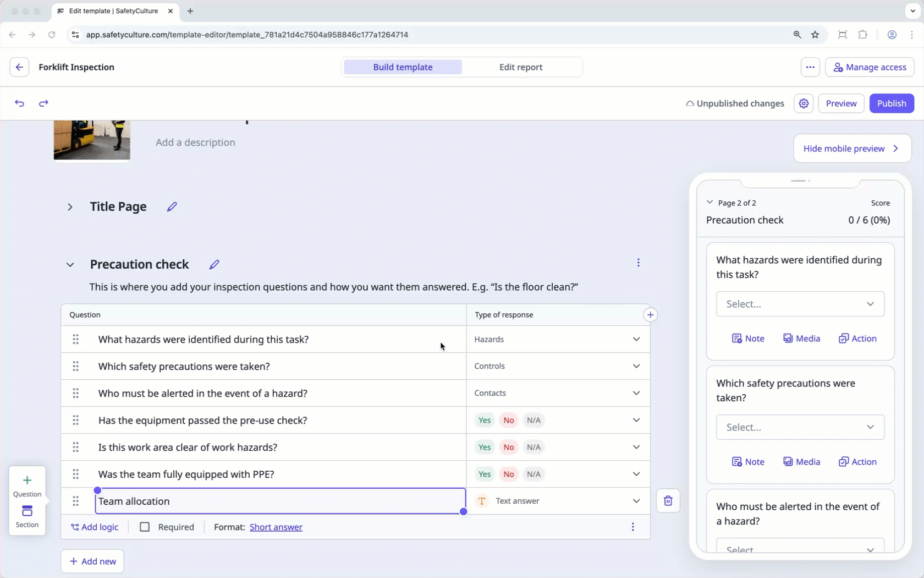Click Add logic for Team allocation
This screenshot has height=578, width=924.
95,527
